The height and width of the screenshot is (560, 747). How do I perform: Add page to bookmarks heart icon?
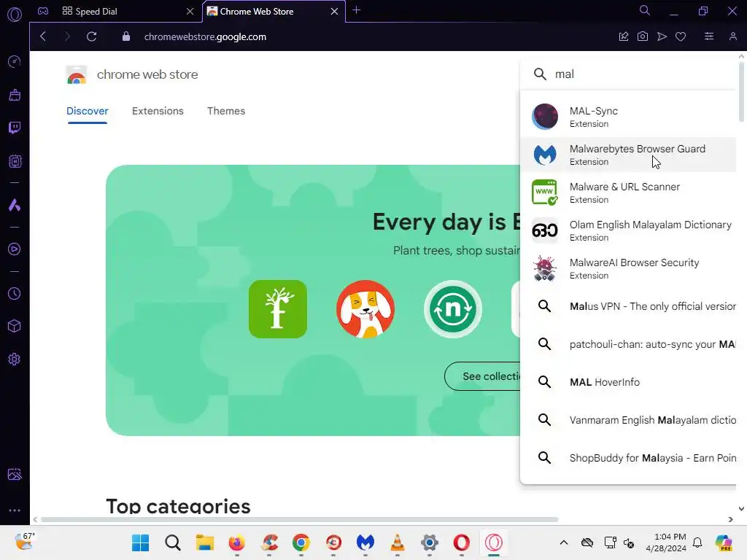(681, 36)
